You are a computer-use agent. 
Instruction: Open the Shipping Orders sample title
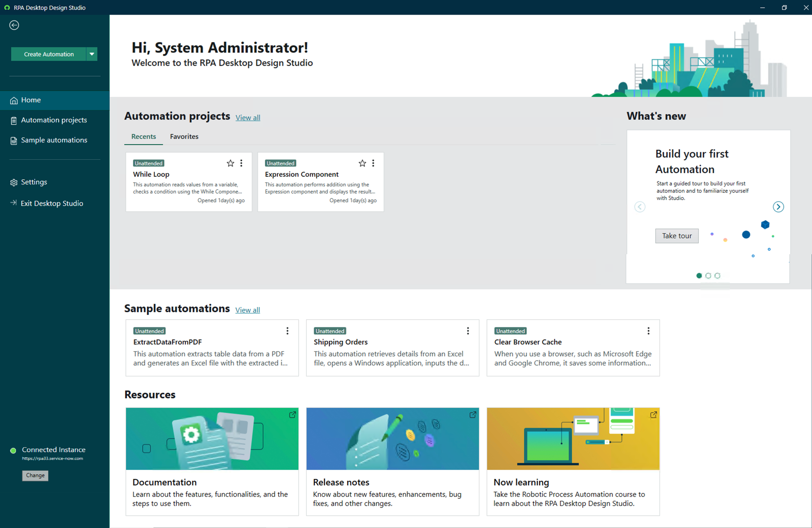340,342
